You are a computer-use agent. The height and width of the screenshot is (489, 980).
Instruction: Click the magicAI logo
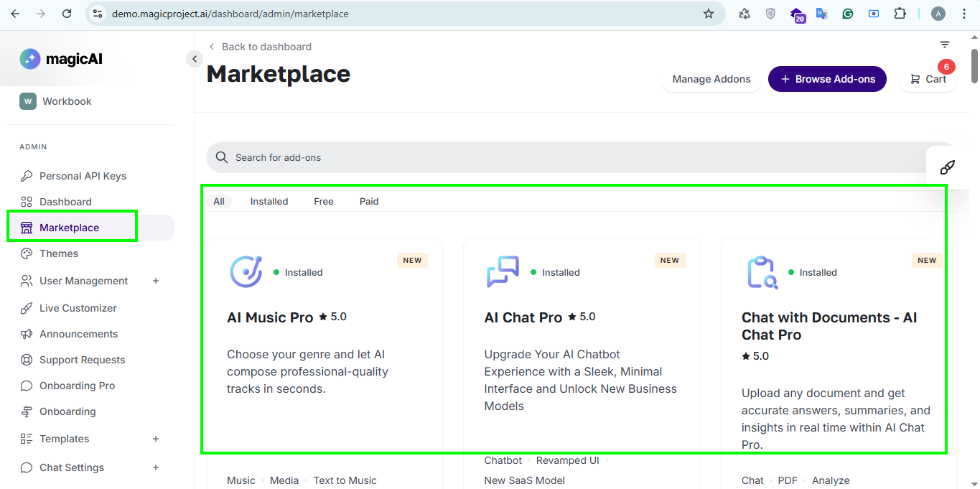pos(62,59)
